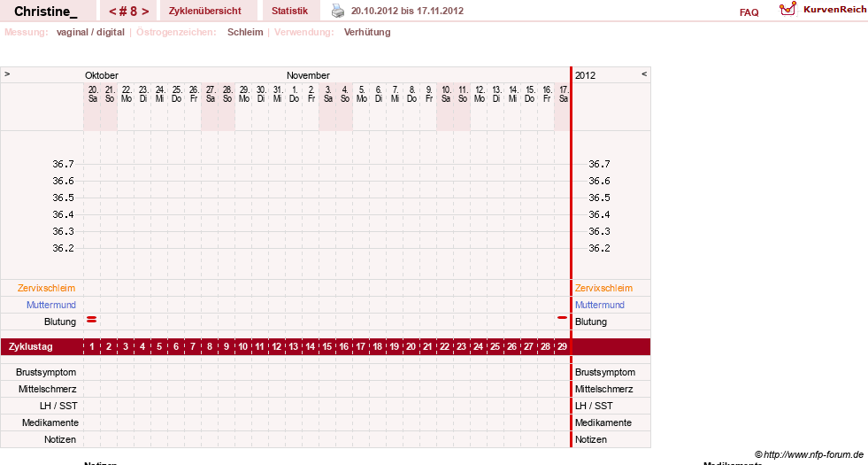Click the Christine_ user name
Viewport: 868px width, 465px height.
[46, 12]
